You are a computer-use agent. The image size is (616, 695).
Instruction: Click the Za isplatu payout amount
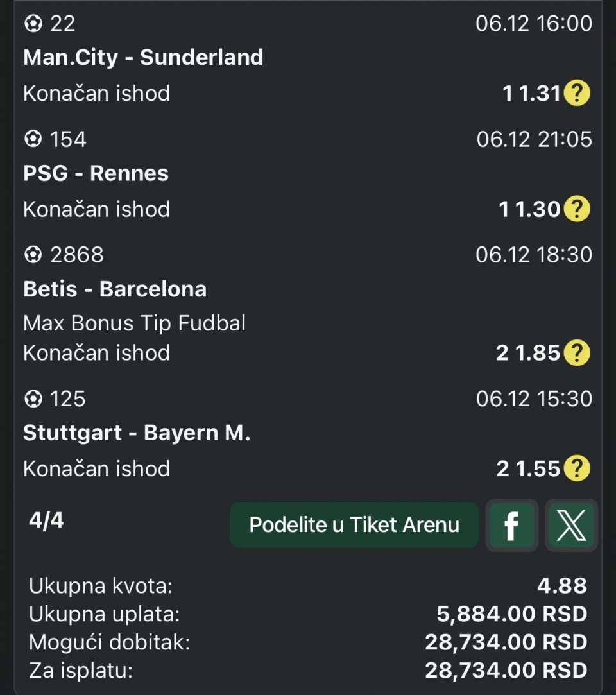[x=506, y=671]
